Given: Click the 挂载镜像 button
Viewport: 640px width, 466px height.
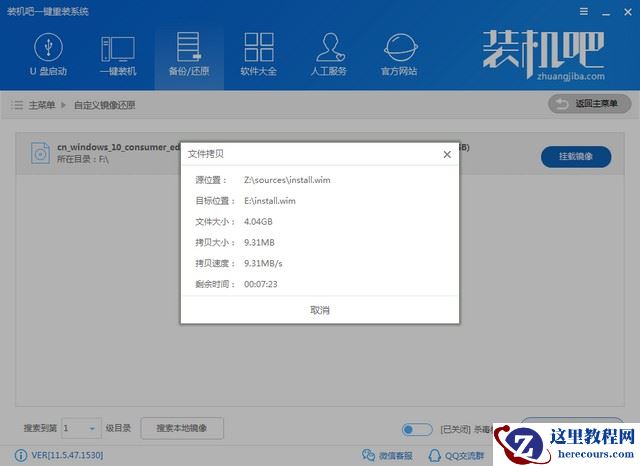Looking at the screenshot, I should pos(576,157).
